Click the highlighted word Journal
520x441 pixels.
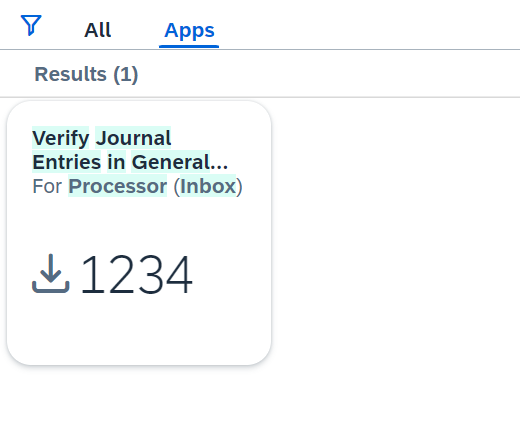pyautogui.click(x=133, y=138)
